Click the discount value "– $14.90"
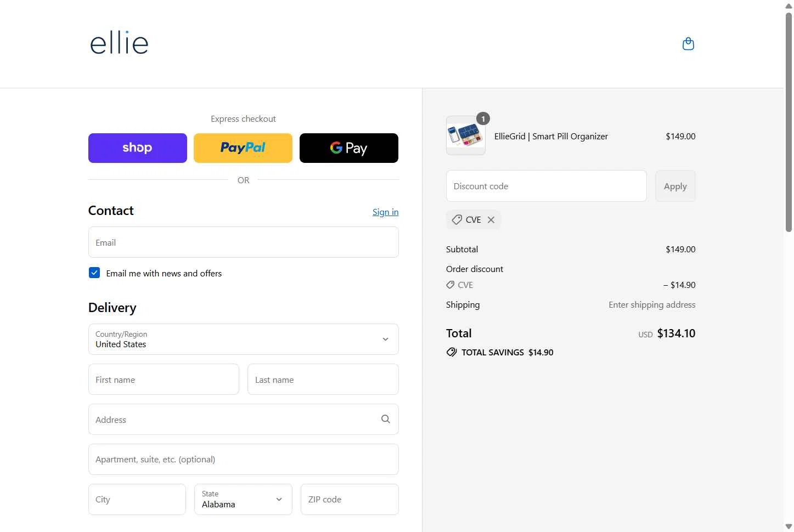Image resolution: width=794 pixels, height=532 pixels. pyautogui.click(x=679, y=285)
